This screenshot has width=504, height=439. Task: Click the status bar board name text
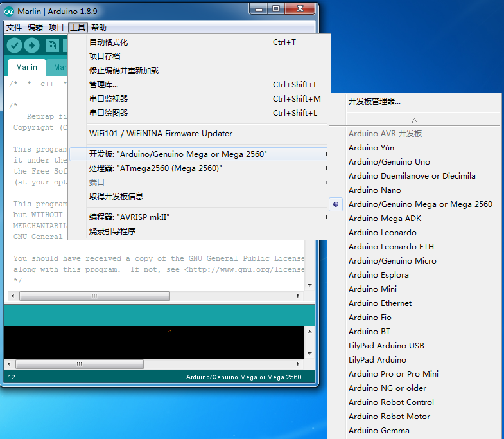tap(243, 377)
